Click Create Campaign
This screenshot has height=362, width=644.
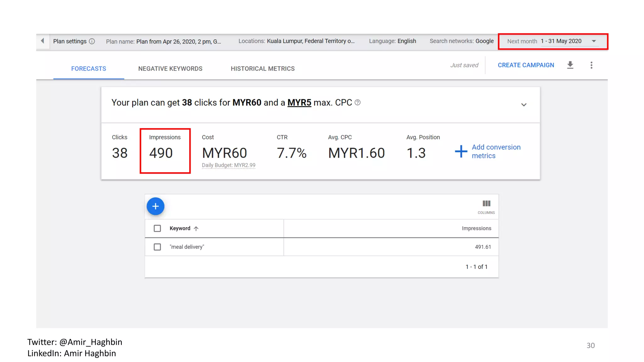pyautogui.click(x=526, y=65)
